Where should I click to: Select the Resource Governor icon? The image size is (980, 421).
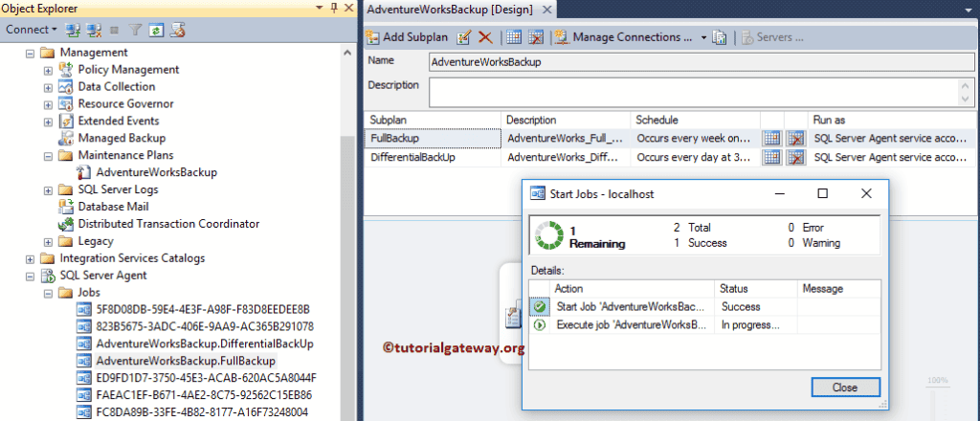(66, 103)
